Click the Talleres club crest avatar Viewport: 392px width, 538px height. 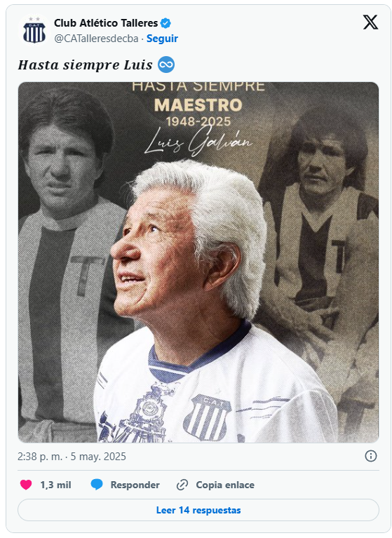coord(34,31)
